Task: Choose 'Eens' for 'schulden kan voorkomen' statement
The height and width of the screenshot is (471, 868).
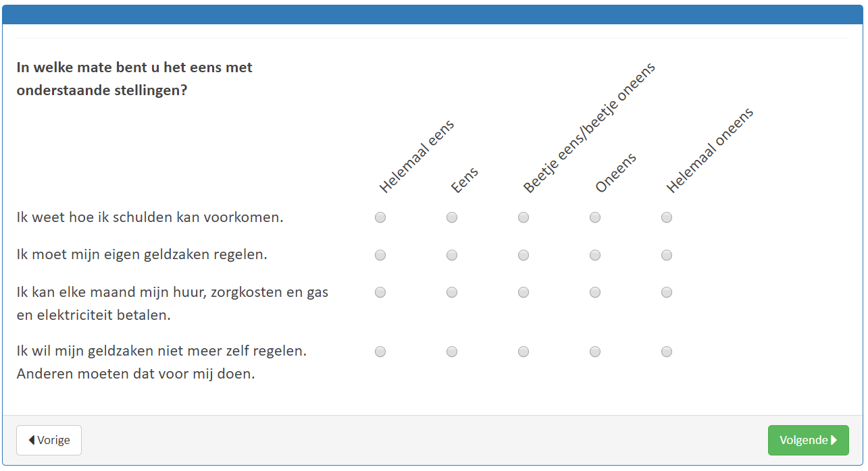Action: 452,217
